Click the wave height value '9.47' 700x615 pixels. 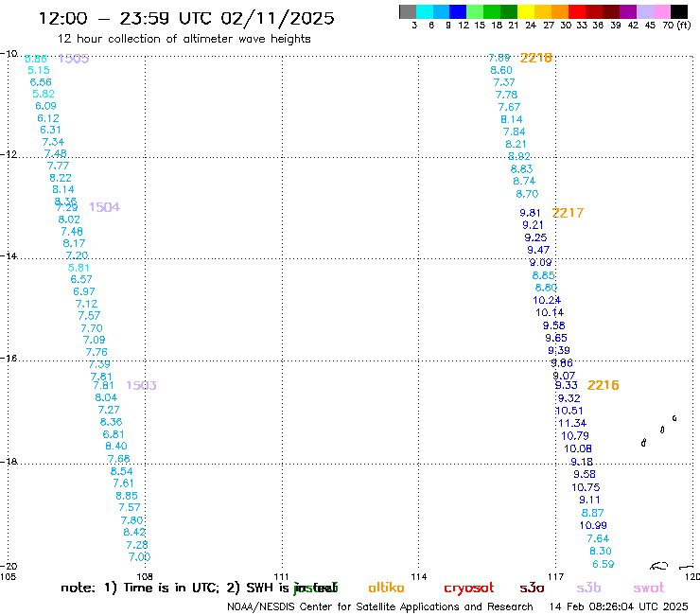coord(538,250)
